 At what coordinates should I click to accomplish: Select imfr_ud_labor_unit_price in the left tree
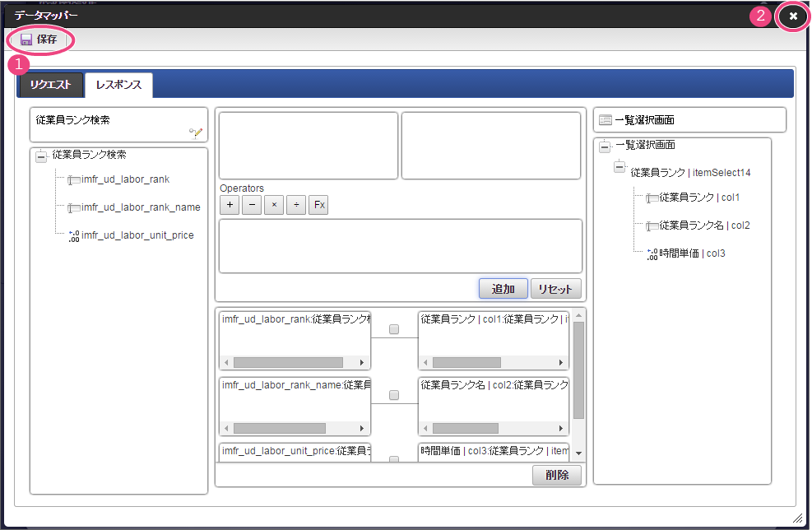137,235
